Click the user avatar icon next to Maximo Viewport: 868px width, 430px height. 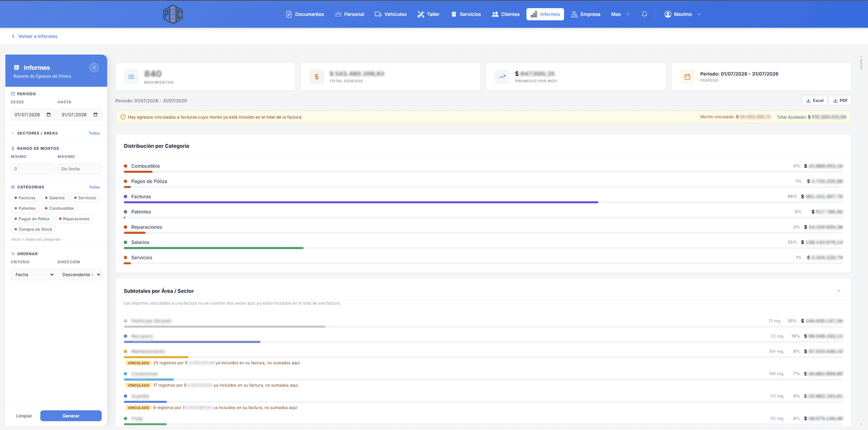click(668, 14)
